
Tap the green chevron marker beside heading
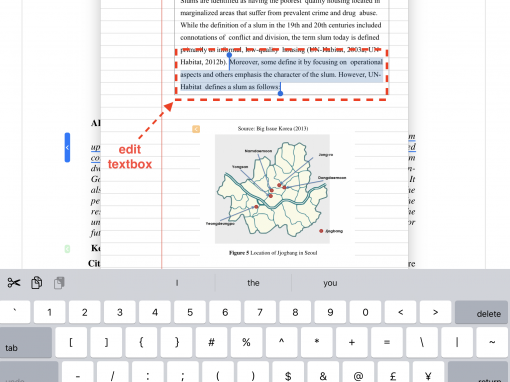[x=67, y=249]
